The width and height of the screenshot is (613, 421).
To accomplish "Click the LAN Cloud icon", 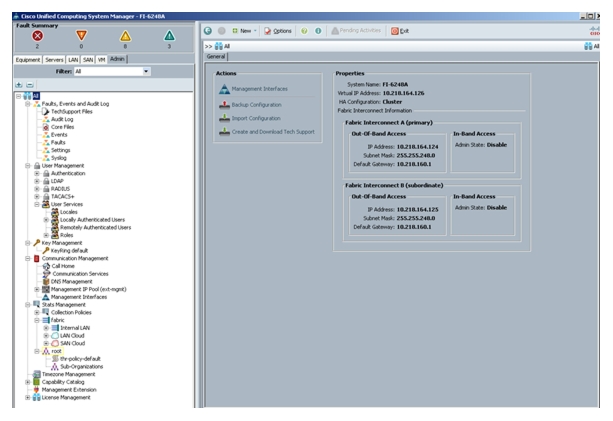I will (55, 336).
